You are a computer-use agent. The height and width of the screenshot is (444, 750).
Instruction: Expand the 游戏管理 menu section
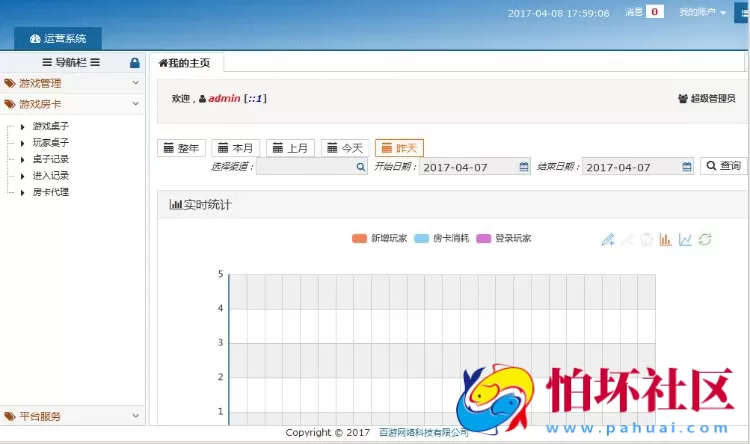pos(72,83)
